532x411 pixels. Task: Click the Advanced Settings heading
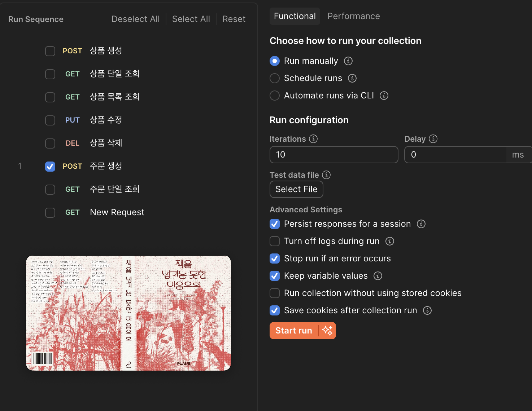[x=306, y=209]
